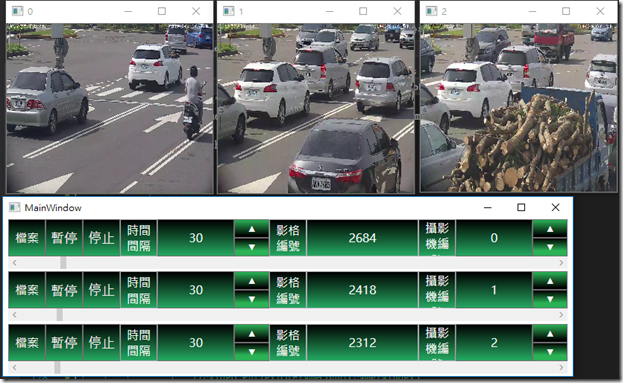The height and width of the screenshot is (383, 623).
Task: Maximize the MainWindow window
Action: 521,207
